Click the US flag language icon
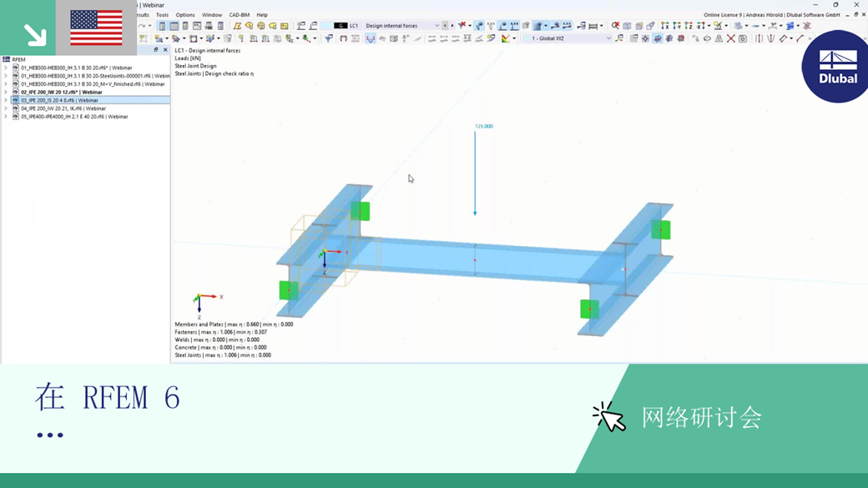Viewport: 868px width, 488px height. 96,28
